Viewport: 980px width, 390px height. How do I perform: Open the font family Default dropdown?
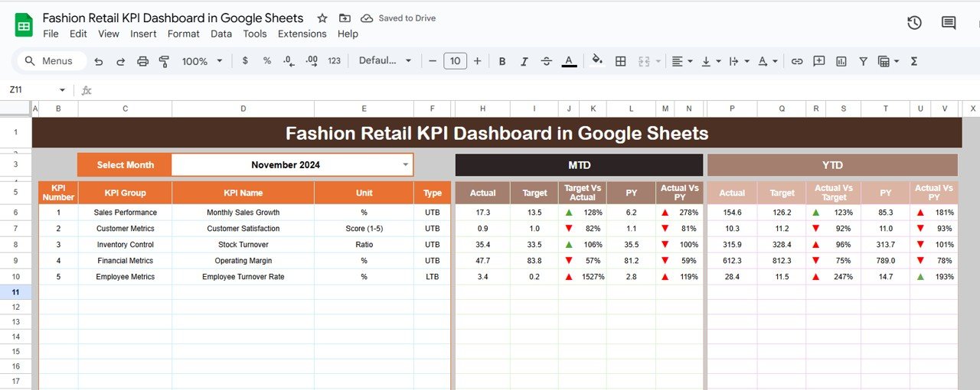coord(385,61)
